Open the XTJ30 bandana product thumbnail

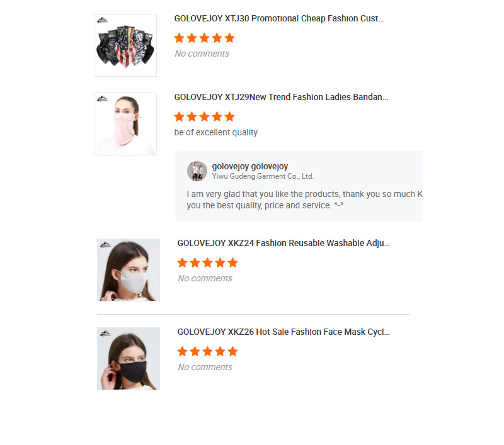click(x=125, y=45)
